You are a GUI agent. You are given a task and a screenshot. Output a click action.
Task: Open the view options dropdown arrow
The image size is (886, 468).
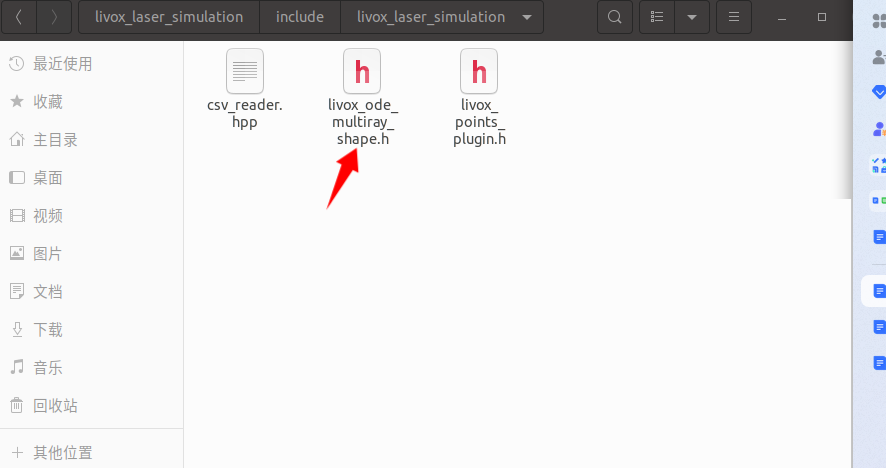692,17
